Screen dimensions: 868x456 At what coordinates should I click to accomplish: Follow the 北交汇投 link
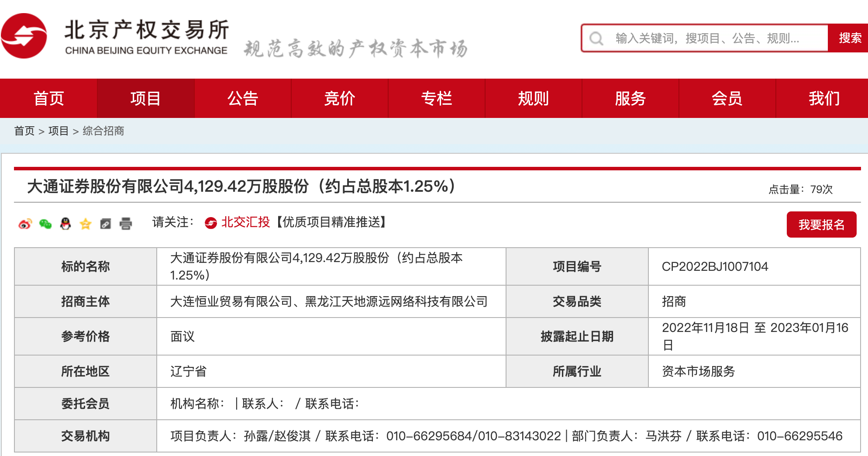pos(245,222)
